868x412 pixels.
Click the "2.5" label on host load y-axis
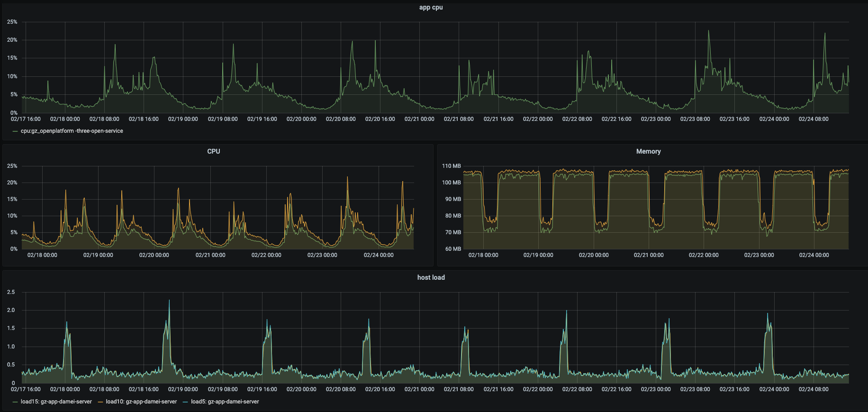(x=11, y=292)
